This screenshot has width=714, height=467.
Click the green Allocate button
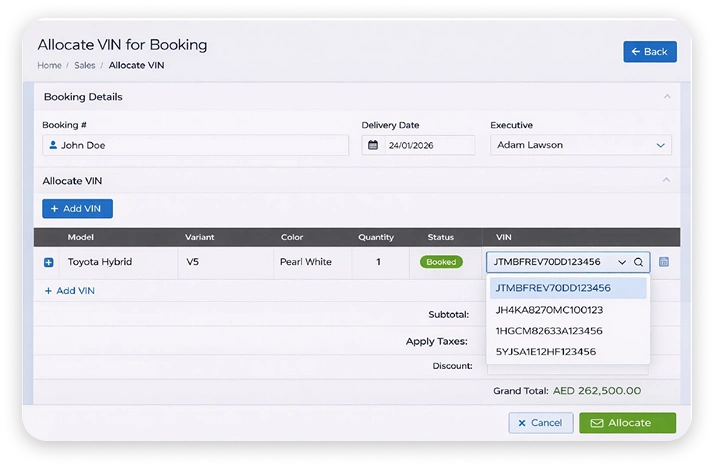tap(627, 423)
